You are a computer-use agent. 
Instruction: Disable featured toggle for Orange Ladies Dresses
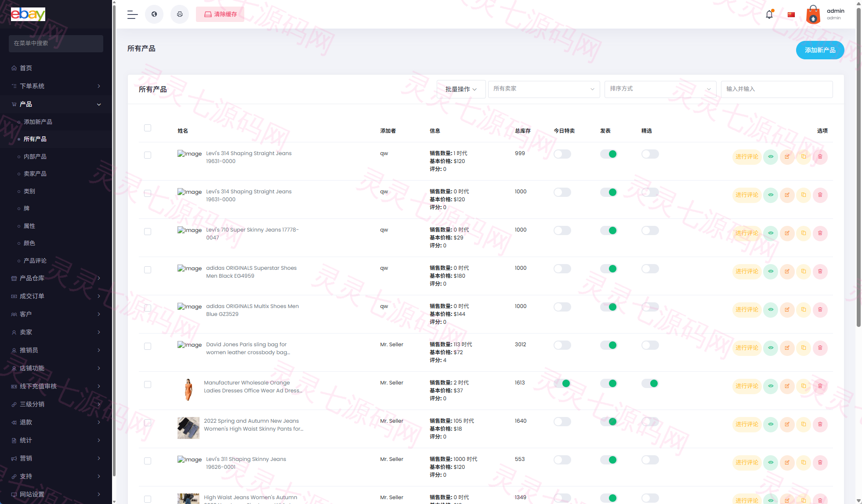point(650,384)
